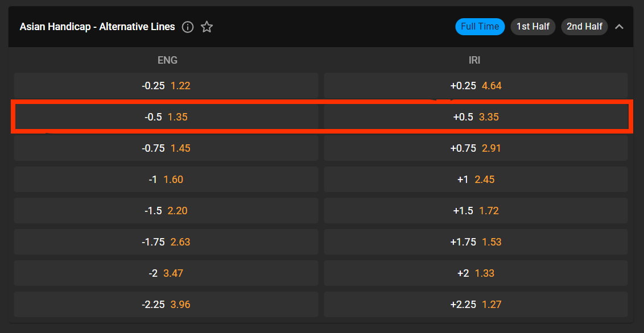Select IRI +1.5 at odds 1.72
The height and width of the screenshot is (333, 644).
tap(476, 210)
